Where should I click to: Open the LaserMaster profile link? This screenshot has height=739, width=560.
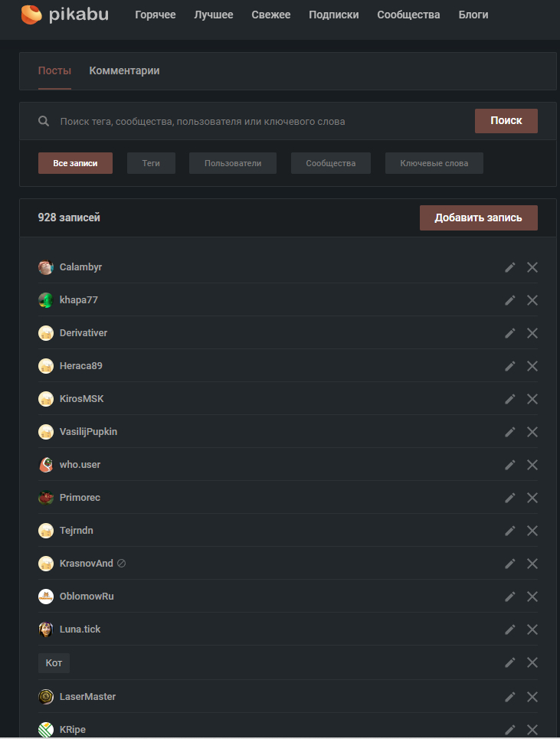(x=87, y=697)
